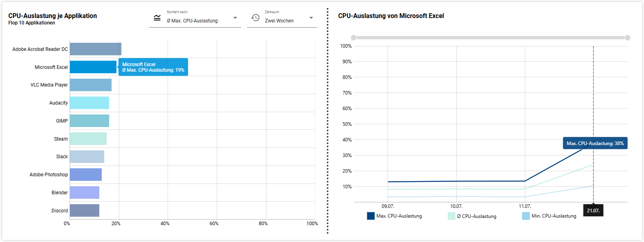Click the right handle of the range slider
Screen dimensions: 644x242
click(628, 38)
